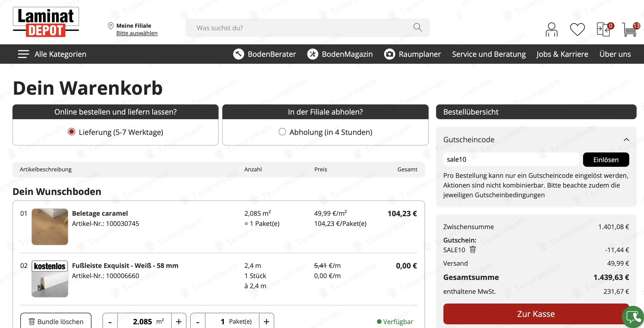
Task: Open Service und Beratung menu
Action: 489,54
